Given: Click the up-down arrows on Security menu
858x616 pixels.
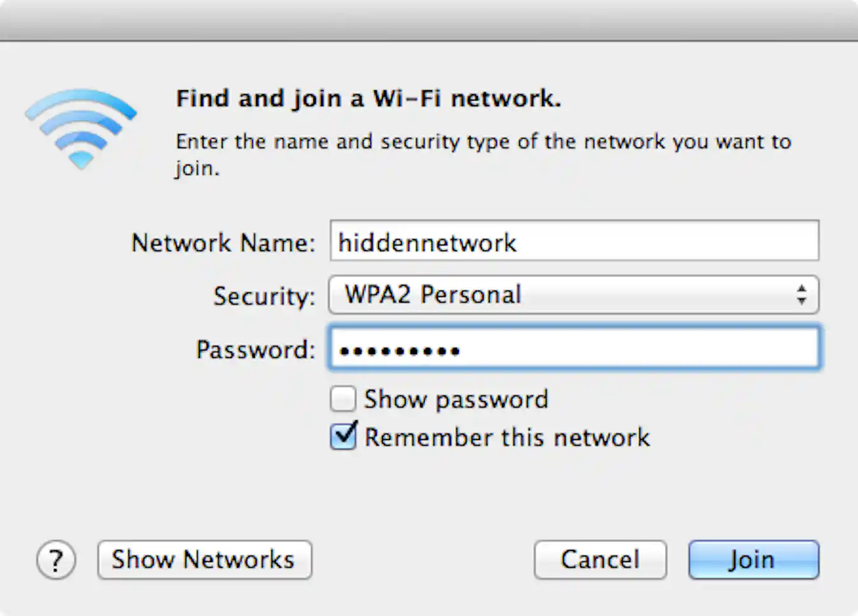Looking at the screenshot, I should tap(801, 294).
